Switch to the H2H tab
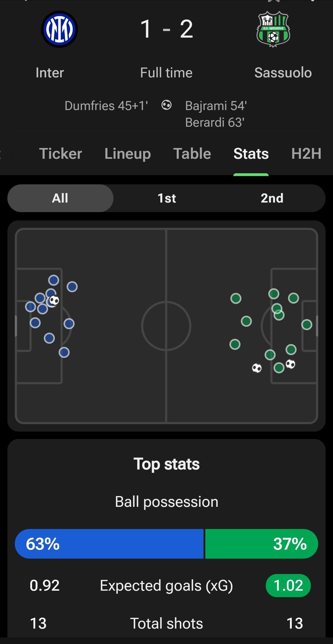The image size is (333, 644). tap(306, 154)
